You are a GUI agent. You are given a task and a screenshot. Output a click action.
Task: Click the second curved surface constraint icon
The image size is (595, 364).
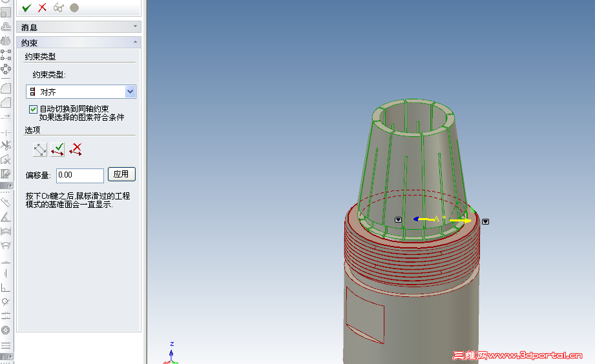[x=6, y=246]
